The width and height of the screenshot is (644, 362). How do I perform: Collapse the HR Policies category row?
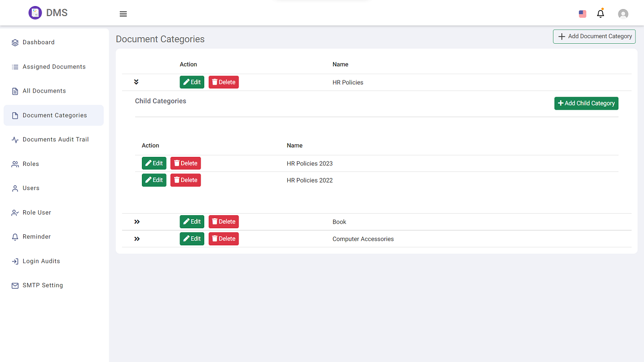coord(136,82)
